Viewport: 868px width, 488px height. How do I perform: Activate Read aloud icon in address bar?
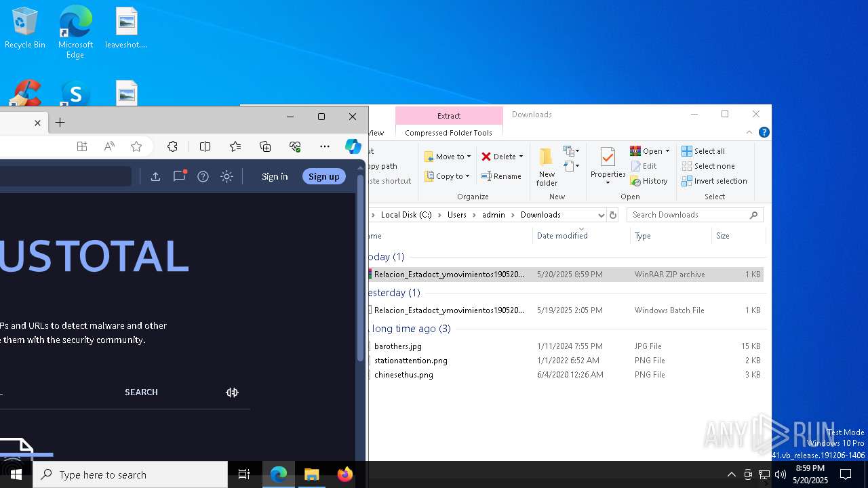[x=109, y=146]
